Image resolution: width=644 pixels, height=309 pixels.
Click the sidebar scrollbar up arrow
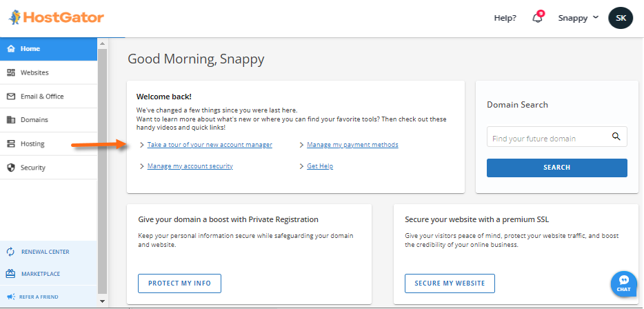click(x=102, y=43)
